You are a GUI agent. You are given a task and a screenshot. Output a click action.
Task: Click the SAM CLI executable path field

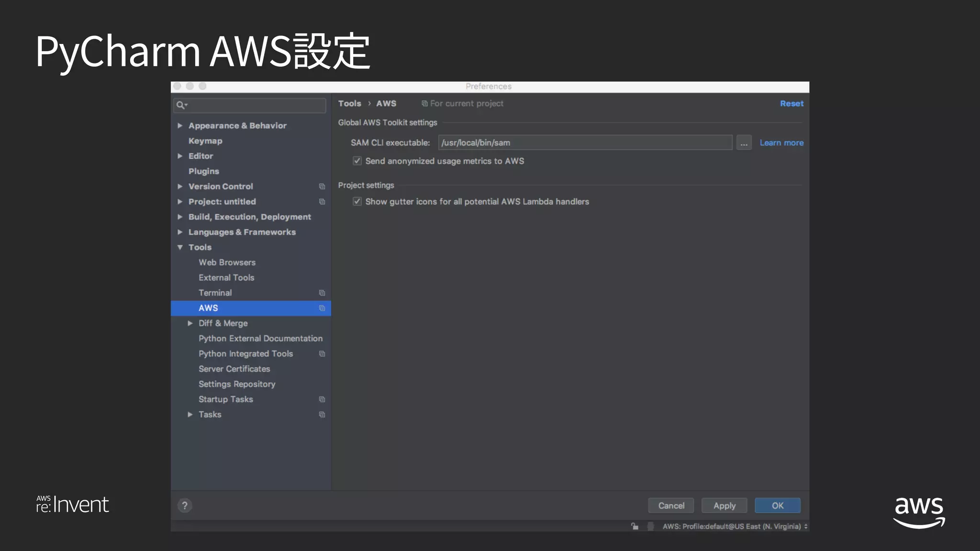585,143
